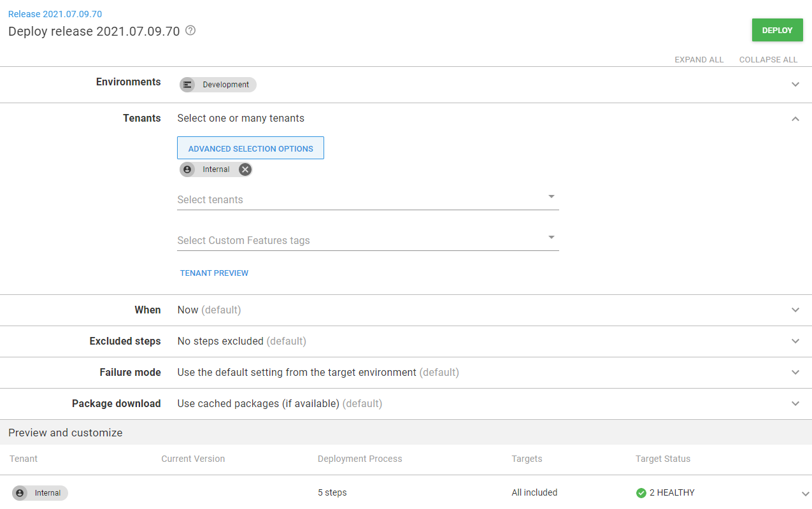The height and width of the screenshot is (509, 812).
Task: Go to Release 2021.07.09.70 breadcrumb link
Action: pyautogui.click(x=55, y=14)
